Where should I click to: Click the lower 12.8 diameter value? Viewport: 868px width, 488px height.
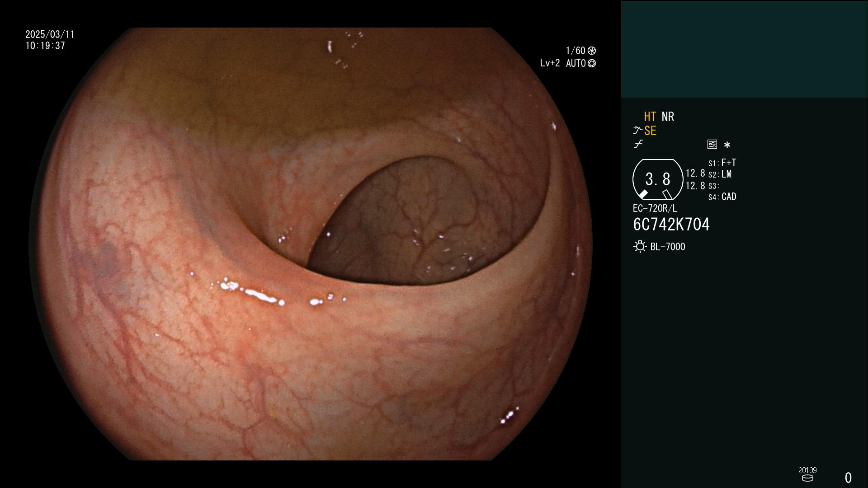point(695,186)
